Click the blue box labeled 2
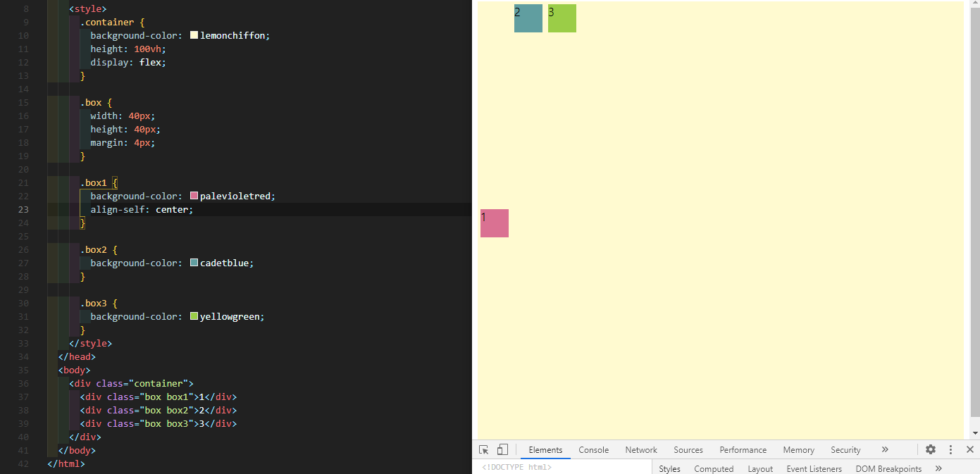 click(x=528, y=18)
